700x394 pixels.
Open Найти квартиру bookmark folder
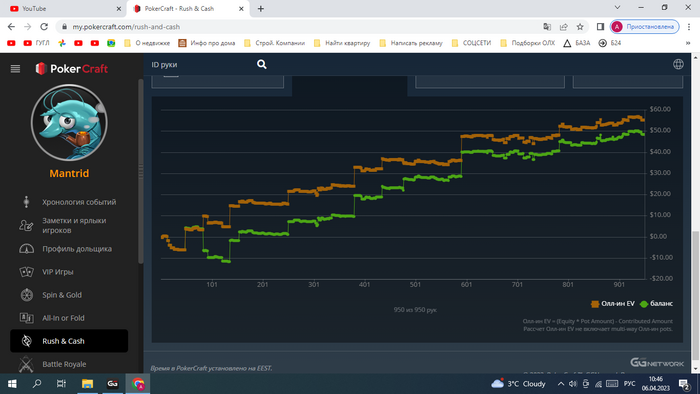tap(342, 43)
